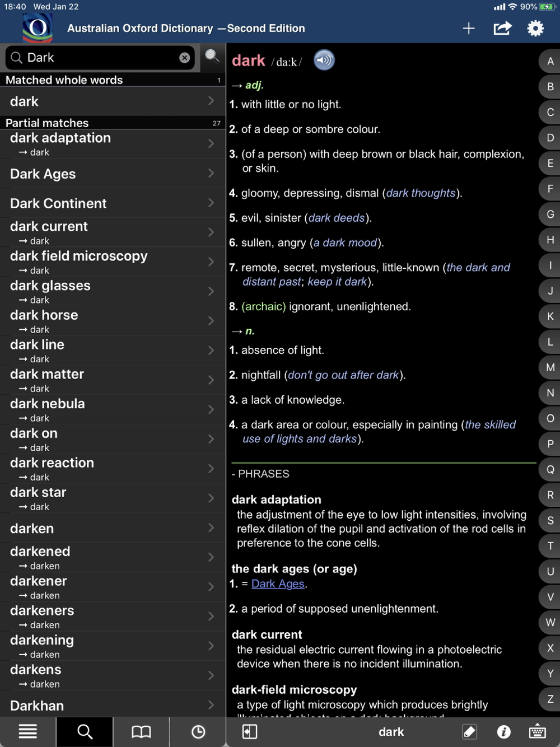Screen dimensions: 560x747
Task: Open the history clock tab
Action: 198,731
